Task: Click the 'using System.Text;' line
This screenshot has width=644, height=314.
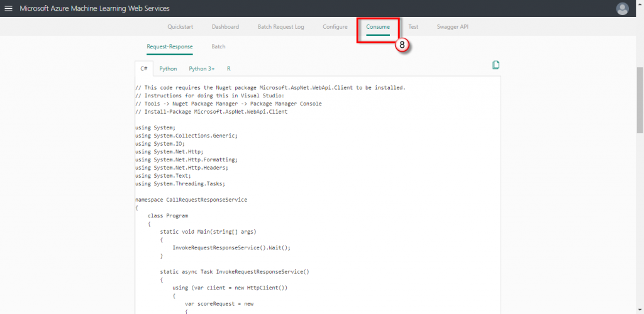Action: coord(163,175)
